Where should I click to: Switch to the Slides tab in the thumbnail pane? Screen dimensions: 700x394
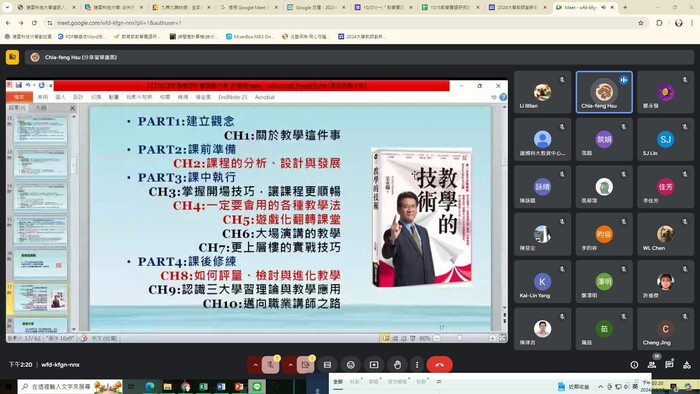tap(17, 108)
